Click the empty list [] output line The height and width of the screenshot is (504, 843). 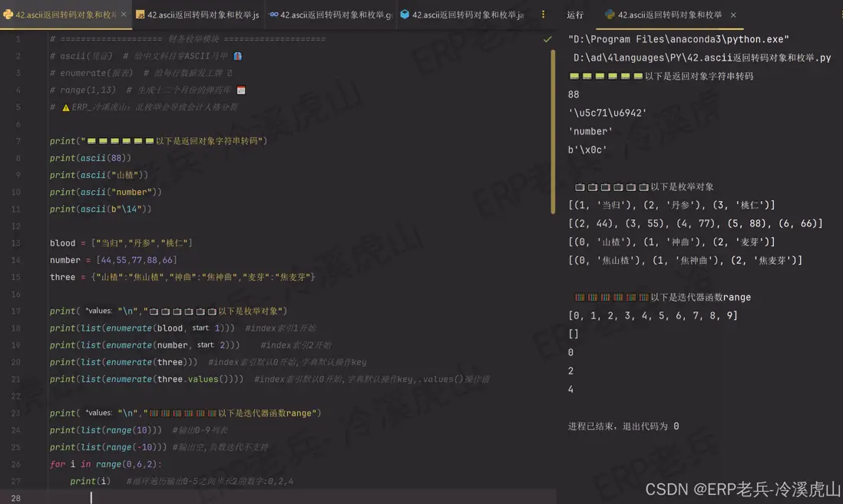point(573,334)
